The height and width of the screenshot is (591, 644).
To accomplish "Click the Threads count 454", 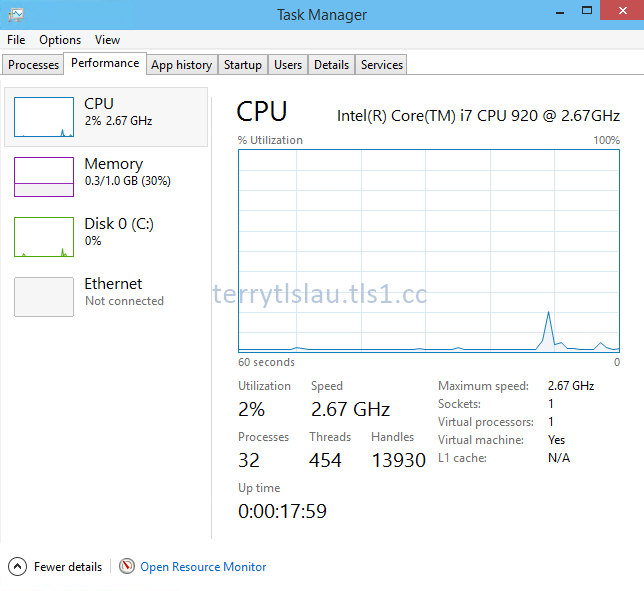I will (325, 460).
